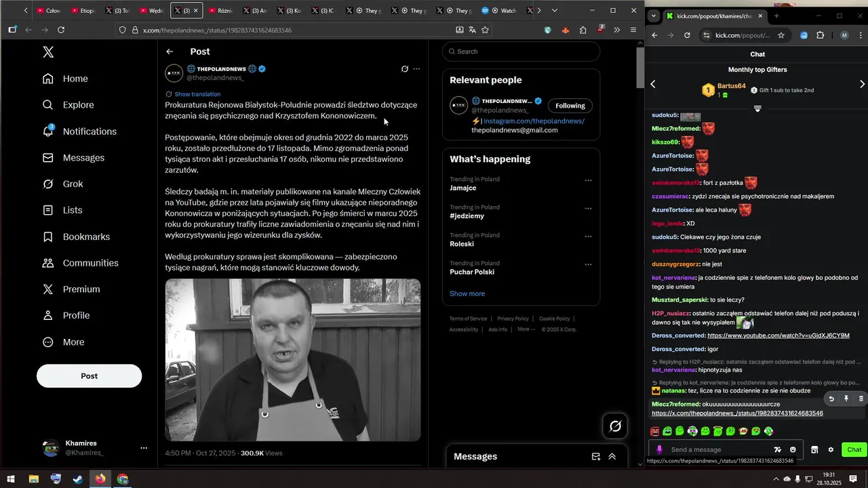
Task: Open Deross_converted YouTube link in chat
Action: [x=778, y=335]
